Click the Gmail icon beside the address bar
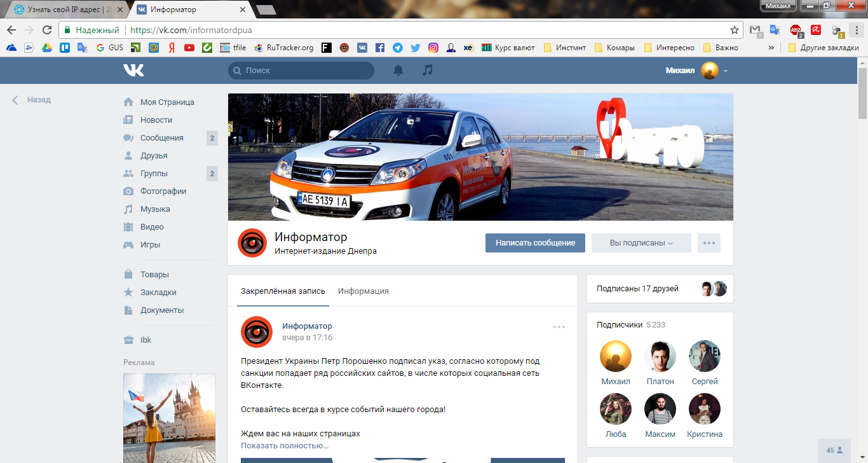868x463 pixels. (x=755, y=29)
